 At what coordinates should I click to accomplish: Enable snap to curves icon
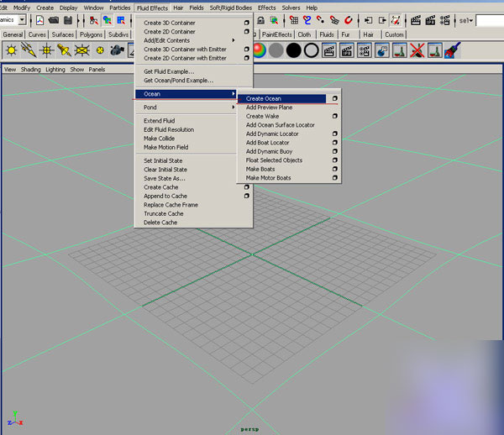click(x=307, y=20)
